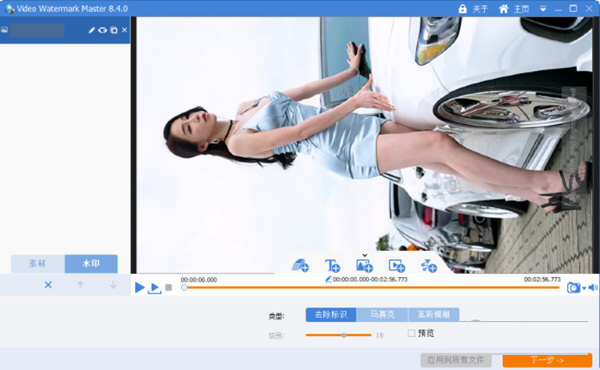
Task: Add an image watermark
Action: (364, 265)
